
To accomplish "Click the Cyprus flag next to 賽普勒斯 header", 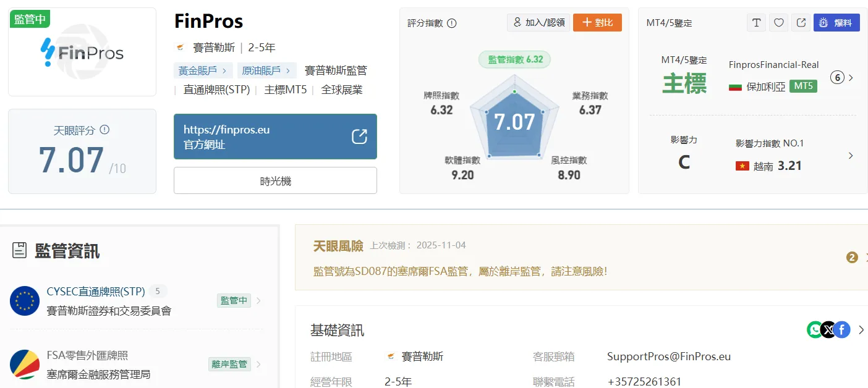I will (x=181, y=48).
